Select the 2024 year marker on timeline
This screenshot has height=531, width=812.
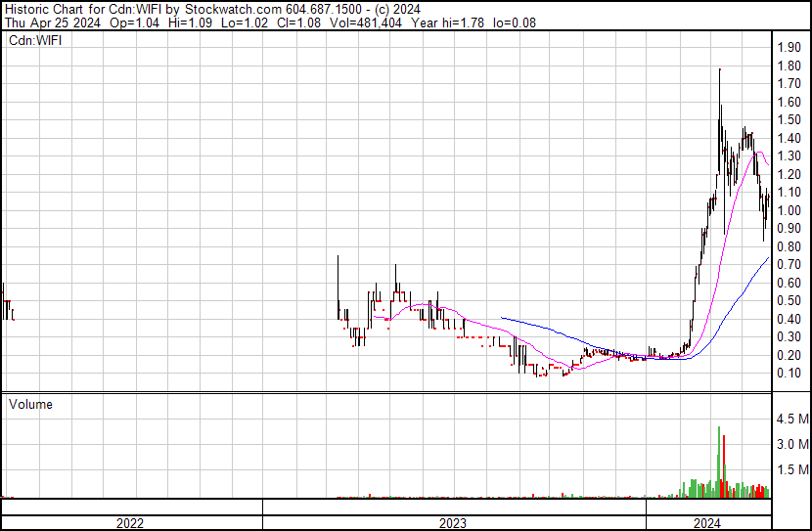706,523
